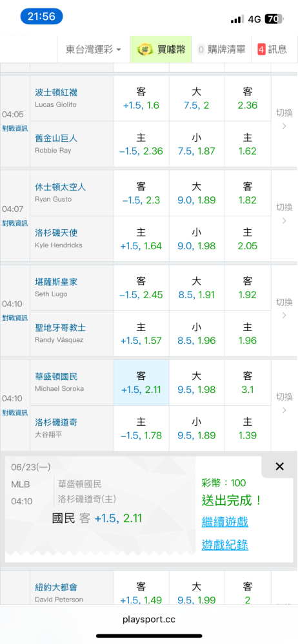Viewport: 298px width, 644px height.
Task: Select 洛杉磯天使 主 +1.5, 1.64 spread
Action: 141,239
